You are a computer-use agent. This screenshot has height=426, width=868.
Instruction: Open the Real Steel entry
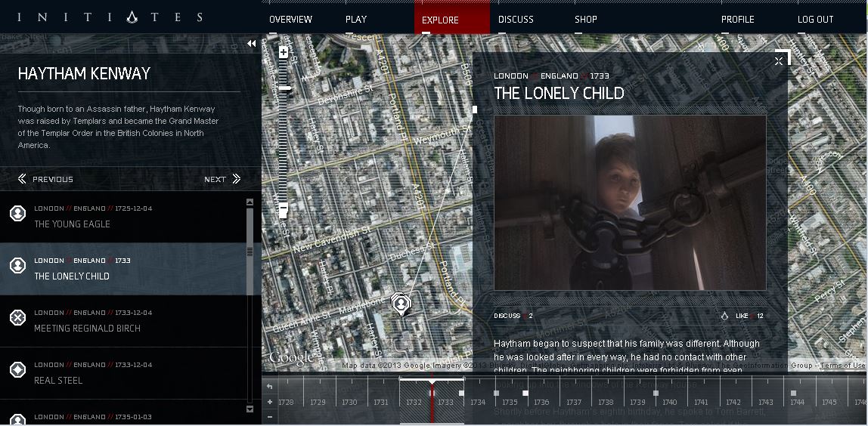pos(122,373)
